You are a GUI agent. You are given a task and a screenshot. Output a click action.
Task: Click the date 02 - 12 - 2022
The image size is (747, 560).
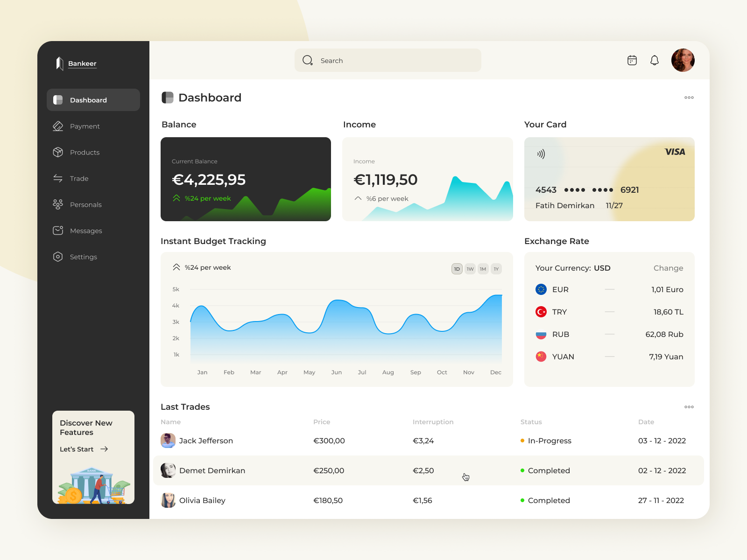click(x=662, y=470)
